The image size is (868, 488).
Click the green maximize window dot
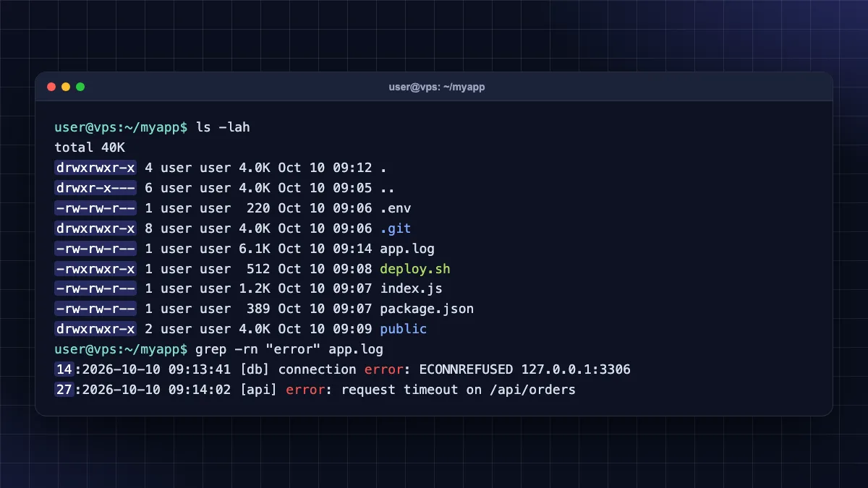(x=80, y=87)
